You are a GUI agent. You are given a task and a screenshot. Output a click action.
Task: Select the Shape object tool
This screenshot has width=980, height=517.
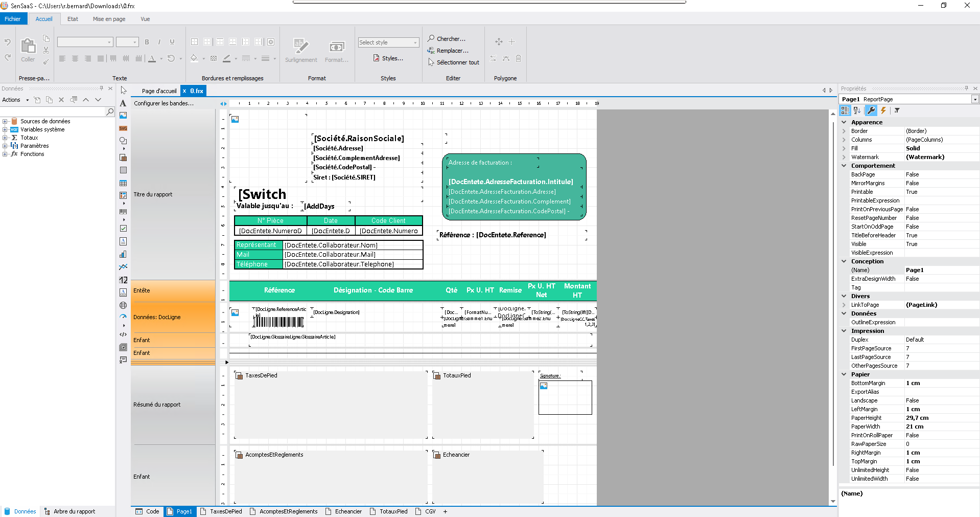pyautogui.click(x=123, y=141)
